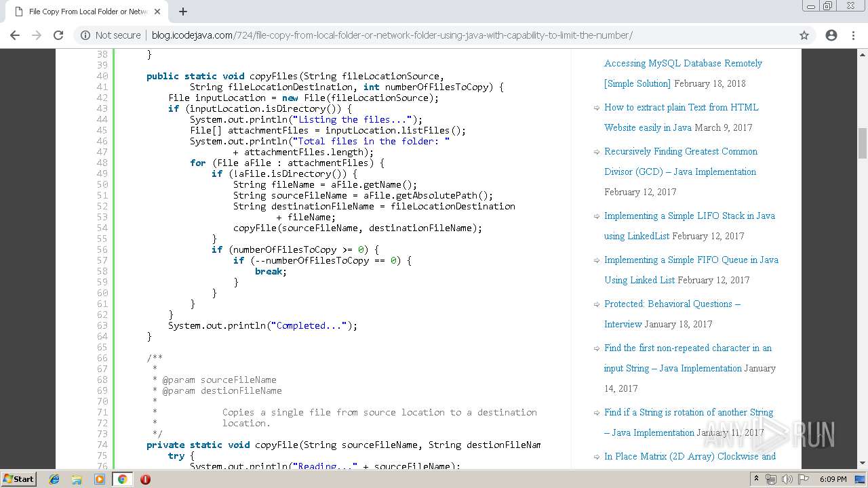The width and height of the screenshot is (868, 488).
Task: Open the Windows Start button
Action: coord(19,479)
